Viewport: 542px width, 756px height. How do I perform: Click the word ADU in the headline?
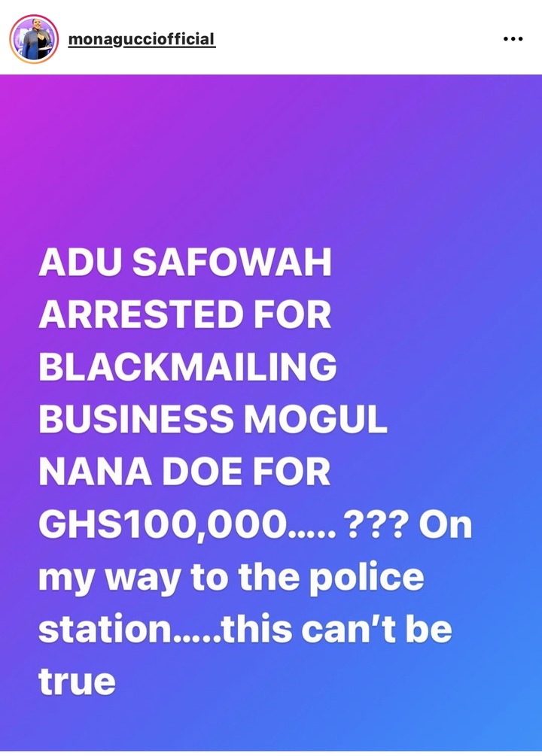click(80, 263)
